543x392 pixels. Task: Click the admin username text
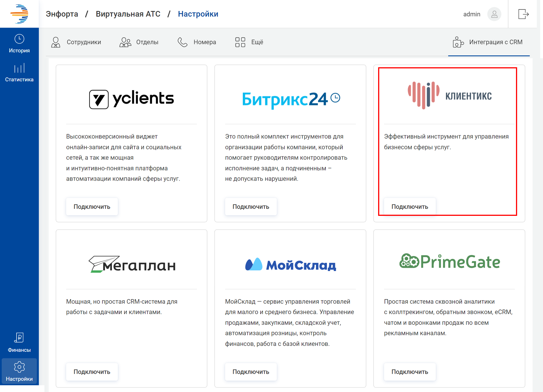pos(472,14)
